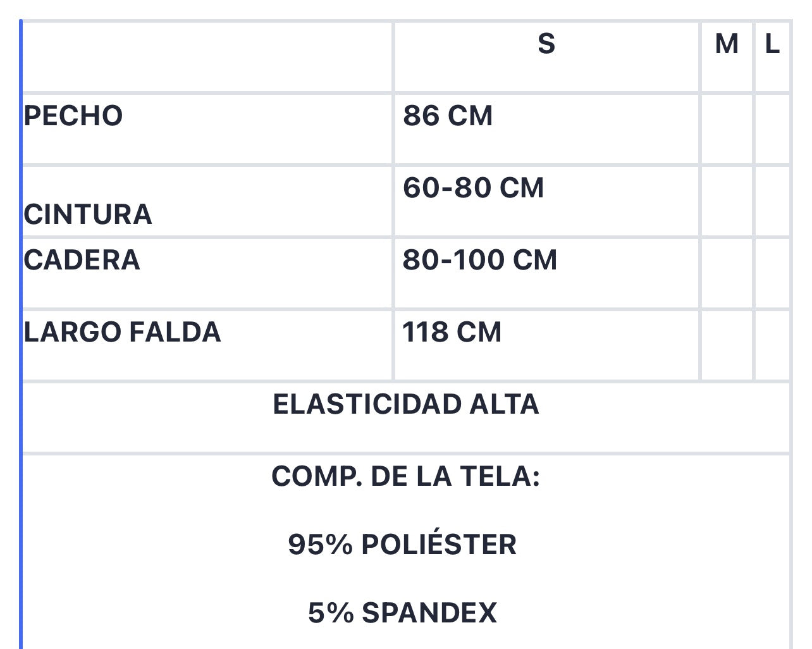812x649 pixels.
Task: Click the empty M cell in PECHO row
Action: coord(727,129)
